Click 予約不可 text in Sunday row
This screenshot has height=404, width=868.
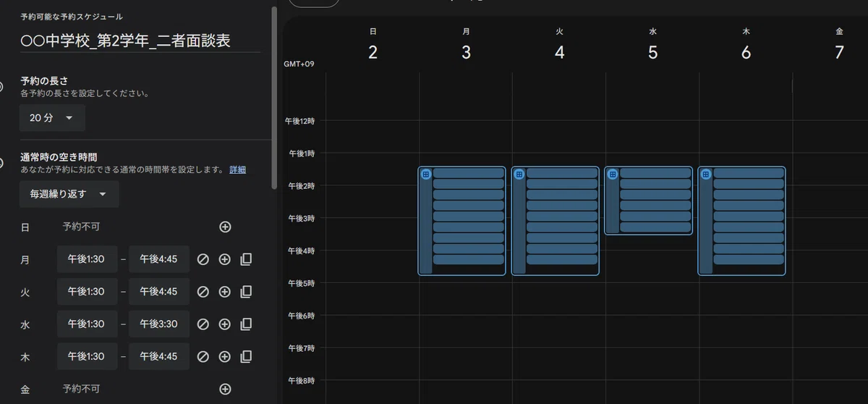(81, 227)
